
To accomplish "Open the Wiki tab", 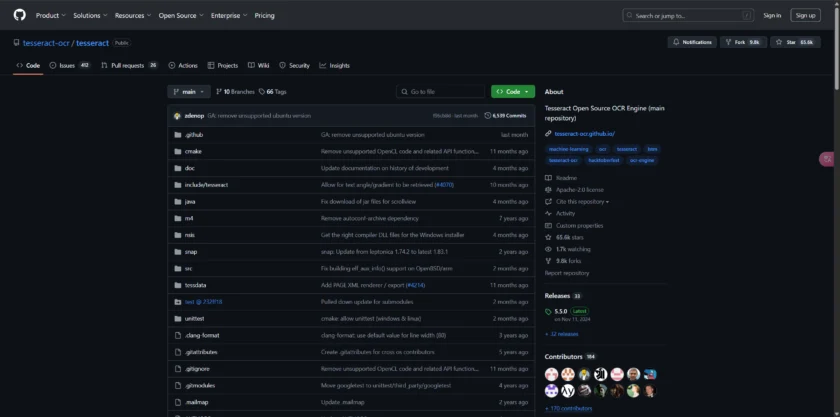I will coord(258,65).
